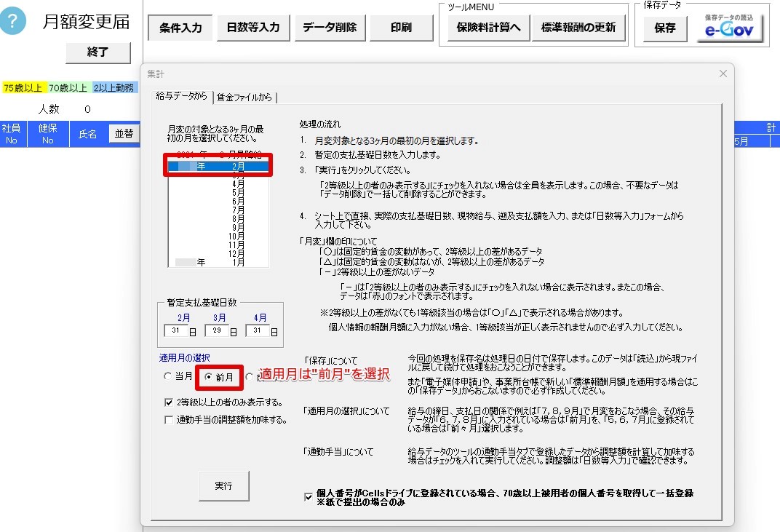Select 12月 in the month list

pyautogui.click(x=218, y=253)
